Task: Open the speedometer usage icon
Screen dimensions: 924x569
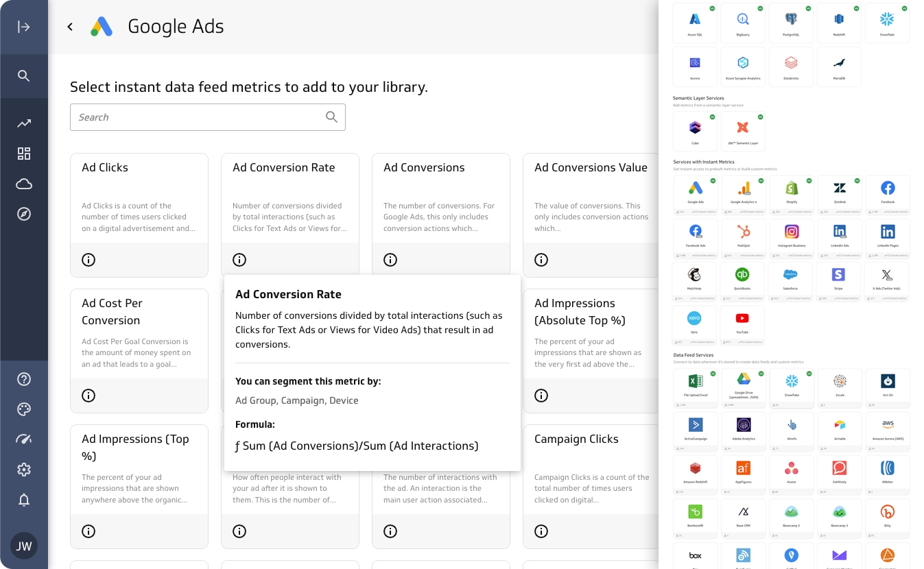Action: [24, 439]
